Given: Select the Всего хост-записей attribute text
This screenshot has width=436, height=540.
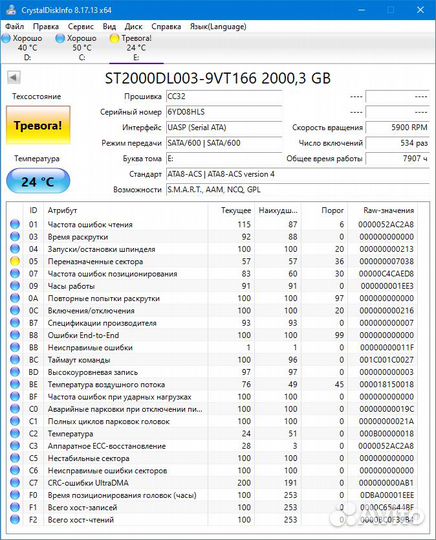Looking at the screenshot, I should [x=82, y=507].
